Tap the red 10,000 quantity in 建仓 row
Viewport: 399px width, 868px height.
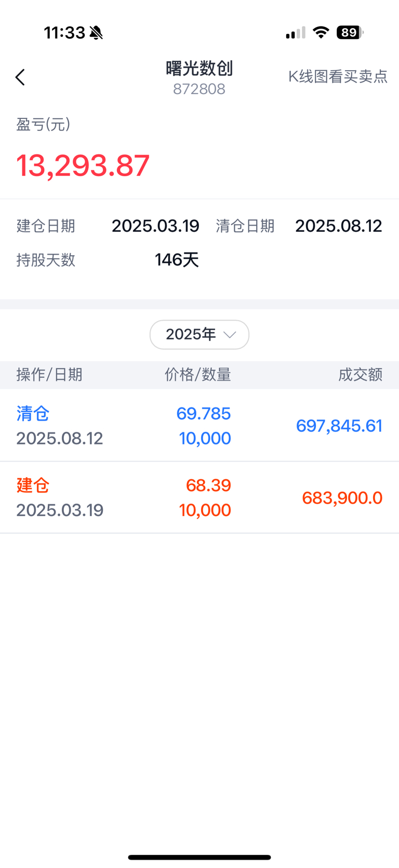(205, 510)
